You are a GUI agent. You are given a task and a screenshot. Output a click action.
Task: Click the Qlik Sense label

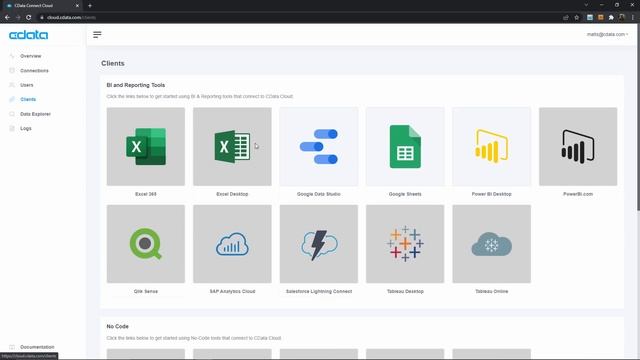(x=146, y=291)
